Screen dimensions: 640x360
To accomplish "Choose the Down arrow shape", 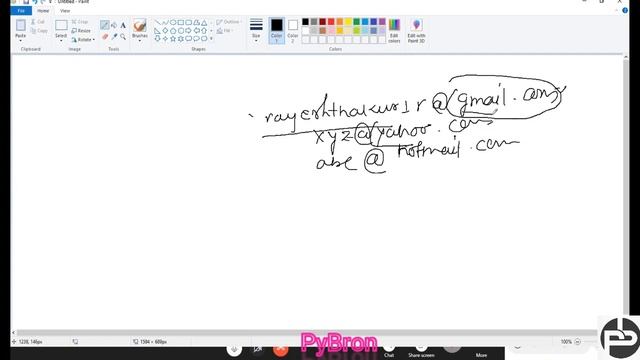I will coord(158,39).
